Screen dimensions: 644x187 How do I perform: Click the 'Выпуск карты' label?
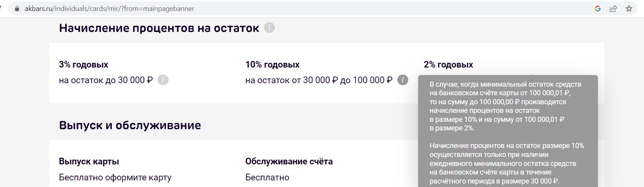[x=89, y=161]
